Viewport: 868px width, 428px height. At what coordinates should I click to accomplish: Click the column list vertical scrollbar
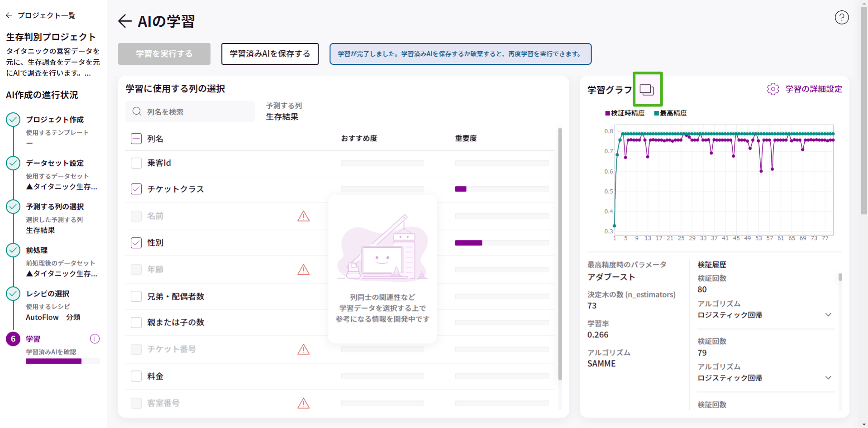pos(560,254)
